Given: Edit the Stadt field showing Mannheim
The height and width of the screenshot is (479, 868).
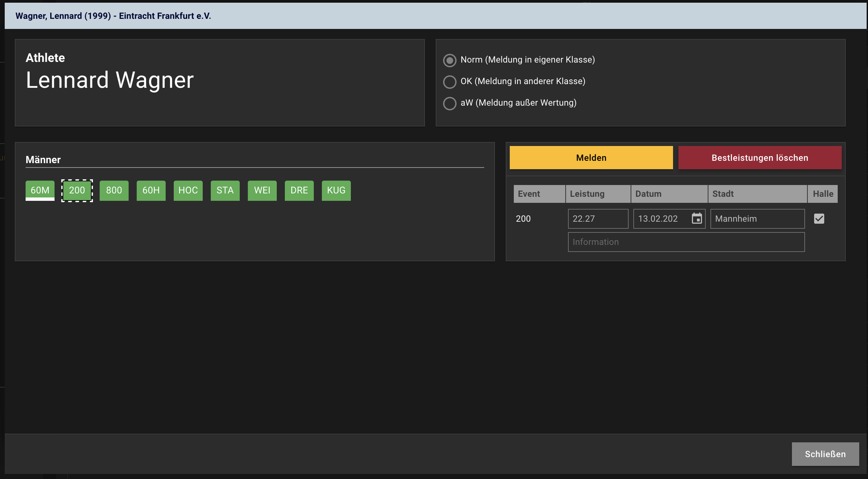Looking at the screenshot, I should pyautogui.click(x=758, y=219).
